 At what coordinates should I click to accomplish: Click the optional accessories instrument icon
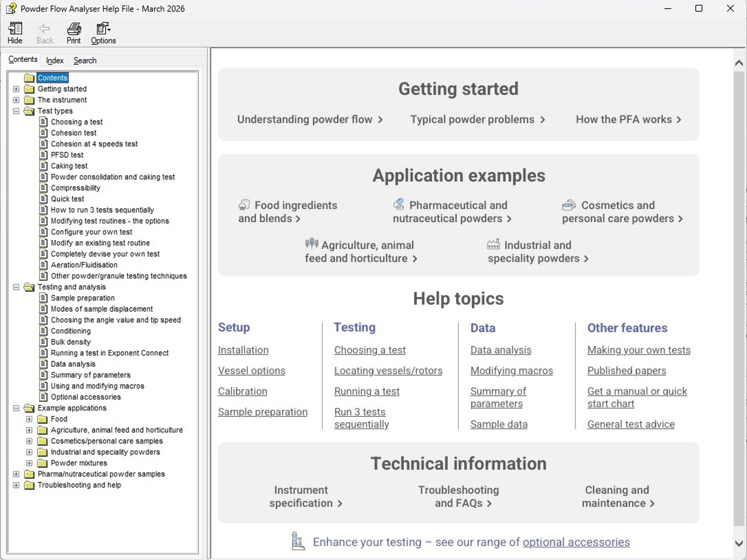click(x=298, y=541)
